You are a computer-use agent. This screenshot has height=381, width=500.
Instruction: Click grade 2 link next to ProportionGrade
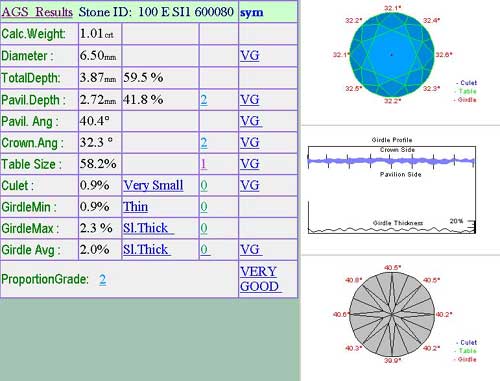[103, 279]
